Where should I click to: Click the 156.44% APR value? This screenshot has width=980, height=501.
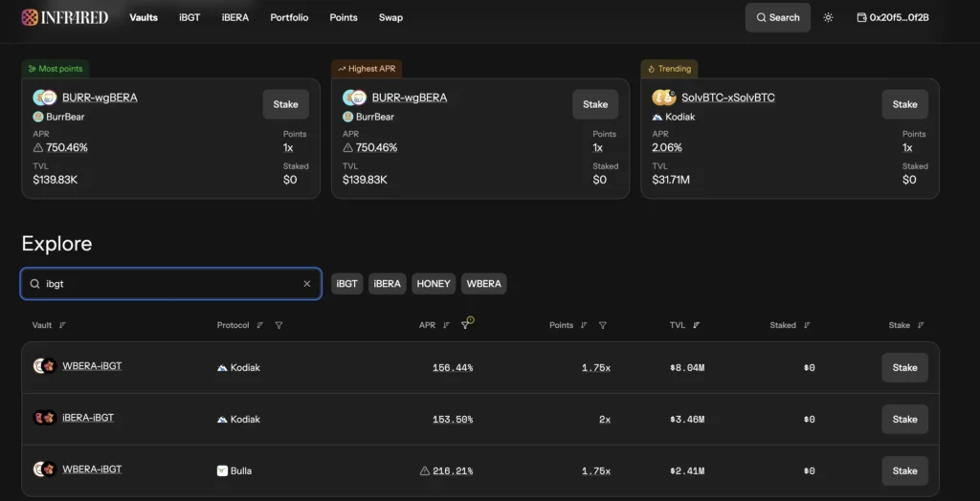click(x=453, y=368)
